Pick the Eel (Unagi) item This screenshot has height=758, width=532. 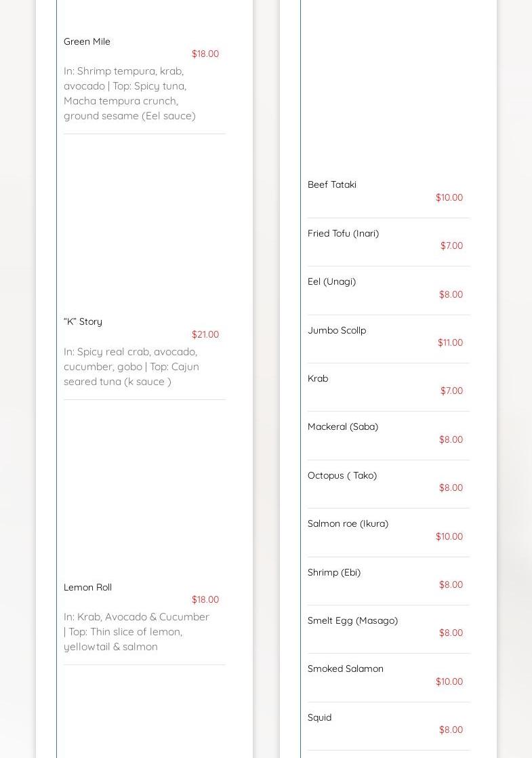(x=331, y=281)
